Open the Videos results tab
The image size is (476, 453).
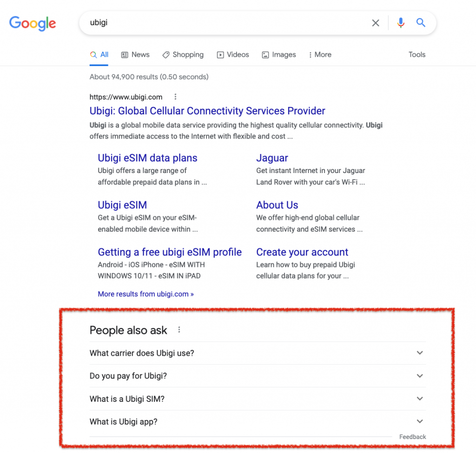point(233,55)
